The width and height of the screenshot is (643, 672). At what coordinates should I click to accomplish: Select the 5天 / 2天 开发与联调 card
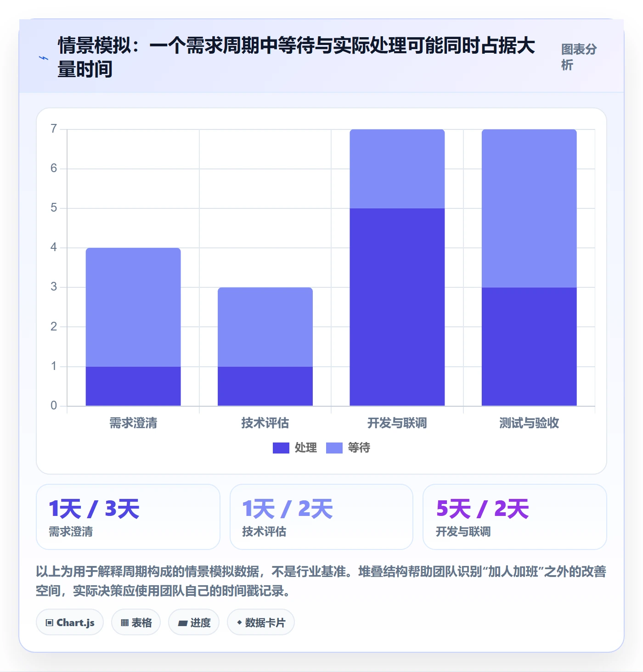point(515,517)
